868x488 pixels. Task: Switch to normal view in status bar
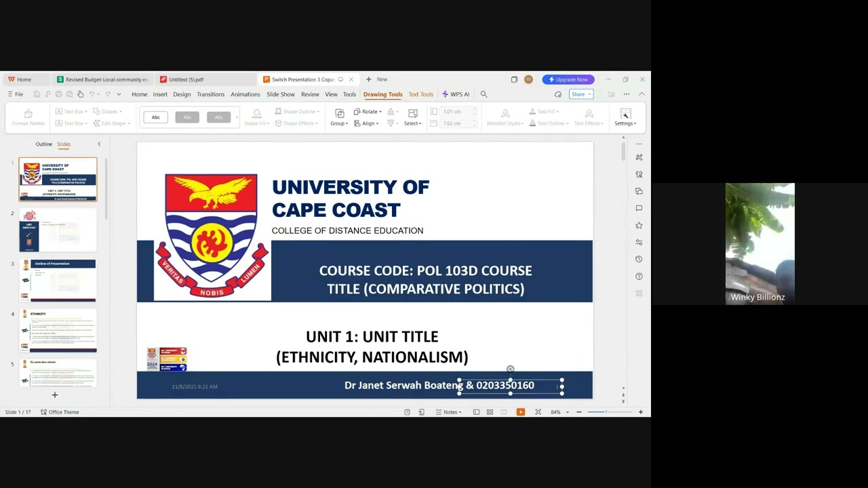pyautogui.click(x=476, y=412)
